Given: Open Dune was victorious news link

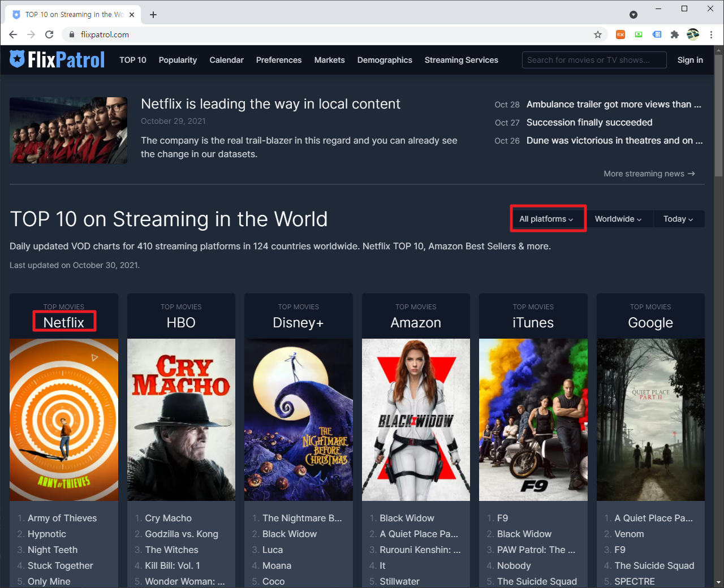Looking at the screenshot, I should click(614, 141).
